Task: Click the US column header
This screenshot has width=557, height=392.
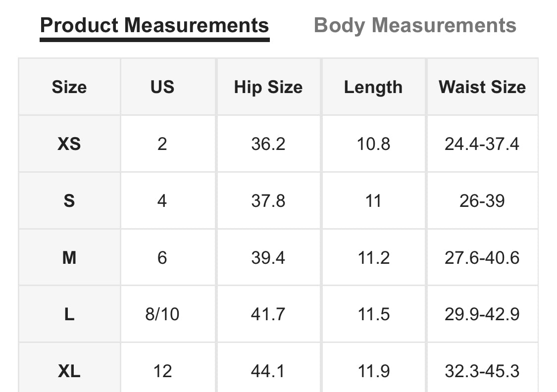Action: 162,87
